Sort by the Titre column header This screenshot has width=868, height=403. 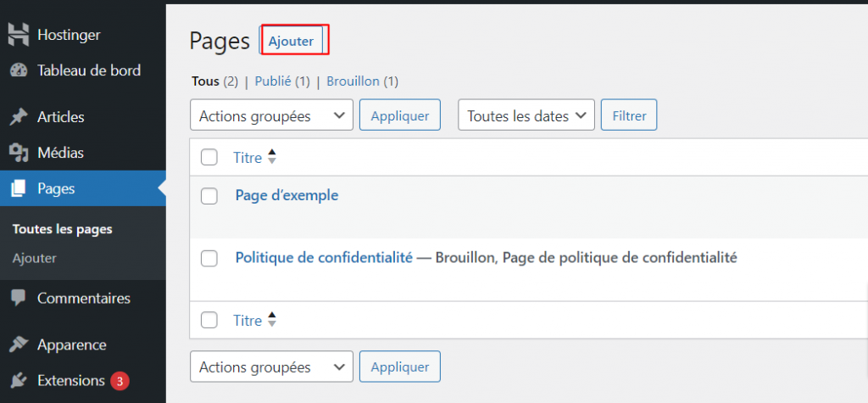pyautogui.click(x=247, y=157)
